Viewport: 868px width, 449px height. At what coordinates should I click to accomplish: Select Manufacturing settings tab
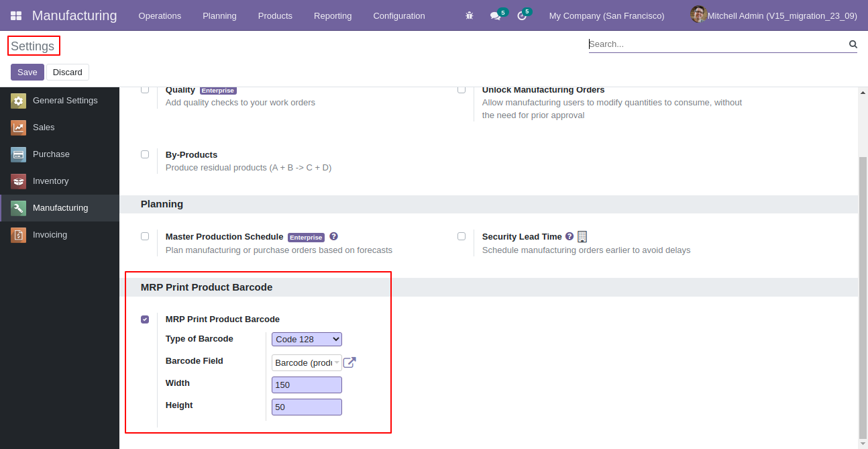coord(60,208)
